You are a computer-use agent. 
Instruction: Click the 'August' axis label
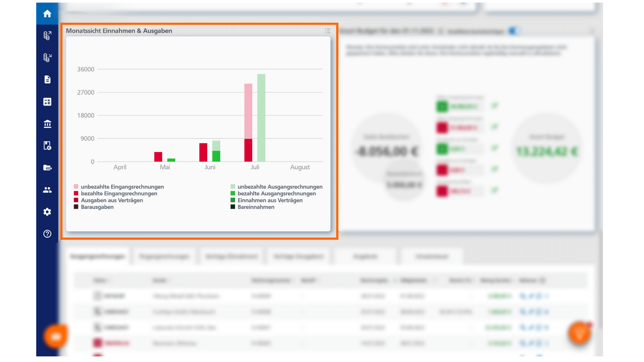tap(300, 167)
